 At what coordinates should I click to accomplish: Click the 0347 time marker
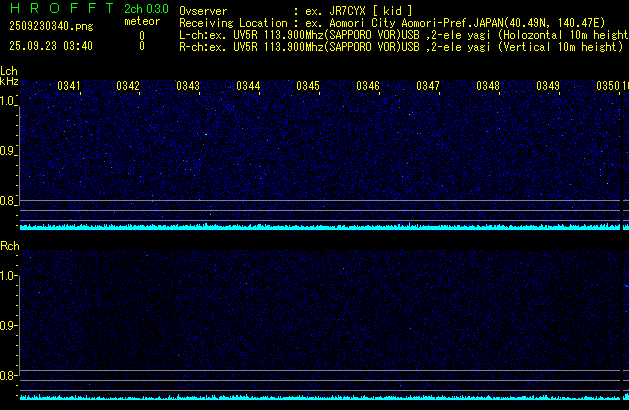(x=428, y=87)
